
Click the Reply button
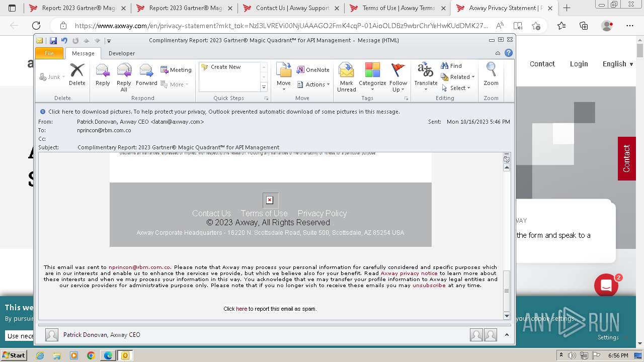tap(103, 74)
